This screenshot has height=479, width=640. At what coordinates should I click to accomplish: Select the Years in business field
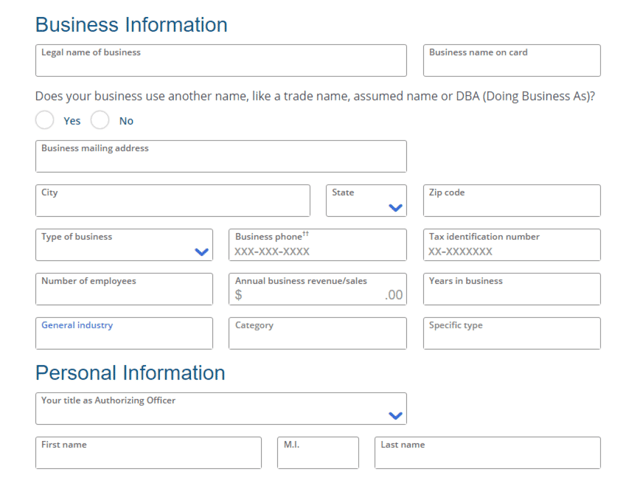pyautogui.click(x=512, y=289)
